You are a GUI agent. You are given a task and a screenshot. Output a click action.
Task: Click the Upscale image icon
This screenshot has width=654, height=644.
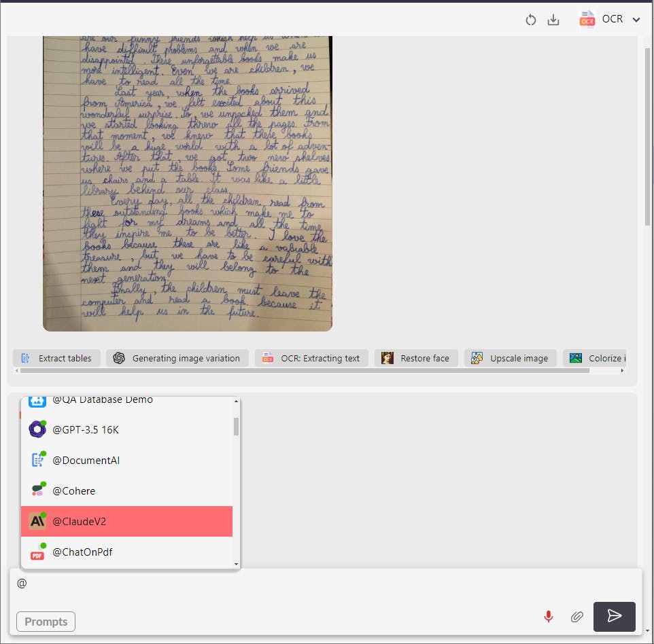pos(477,358)
